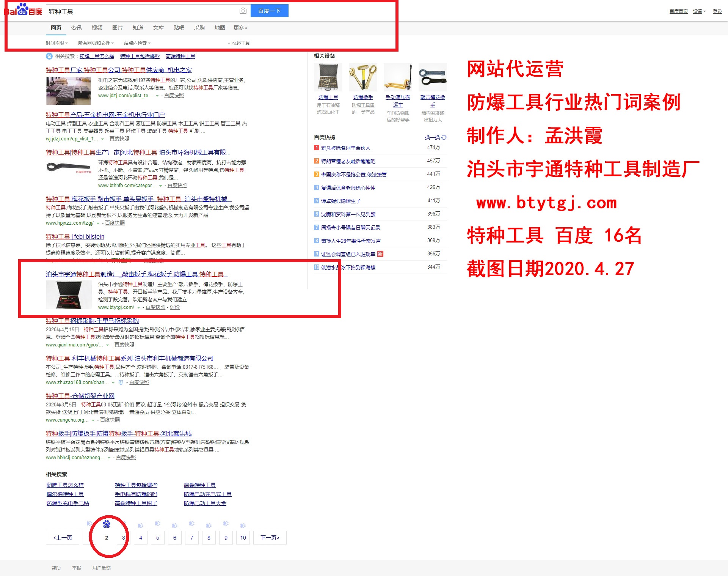
Task: Click the 换一换 refresh icon
Action: point(444,137)
